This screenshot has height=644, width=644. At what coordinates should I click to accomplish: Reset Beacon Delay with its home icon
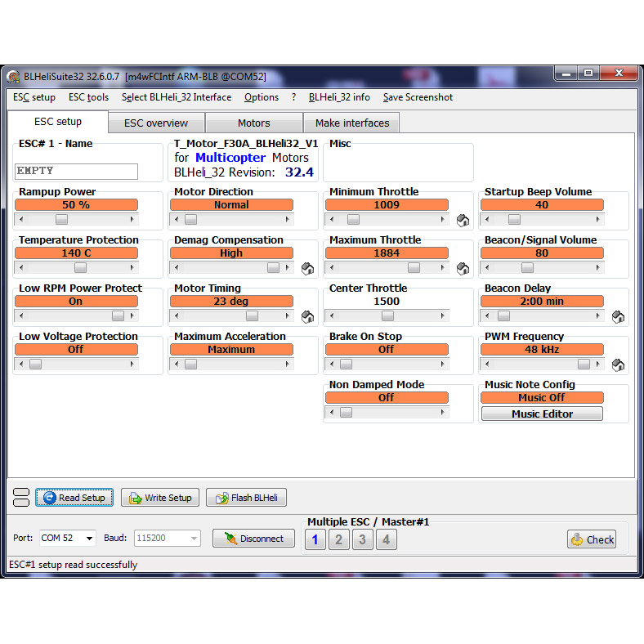click(618, 316)
